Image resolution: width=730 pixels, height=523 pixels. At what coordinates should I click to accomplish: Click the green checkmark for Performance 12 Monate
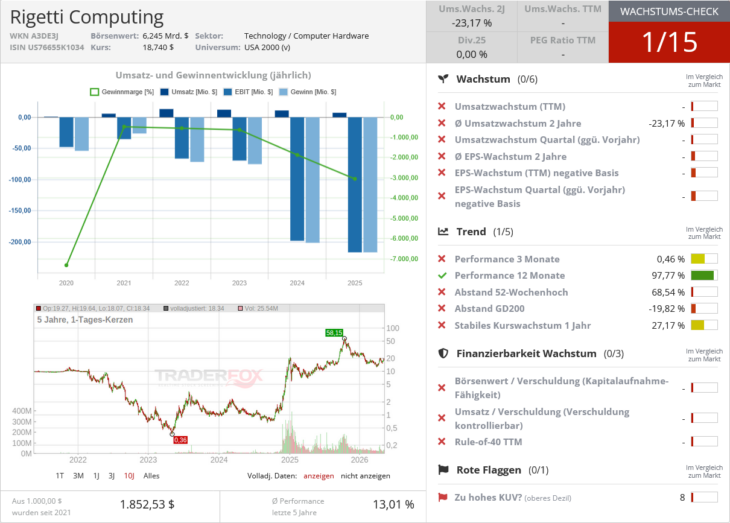[x=442, y=276]
